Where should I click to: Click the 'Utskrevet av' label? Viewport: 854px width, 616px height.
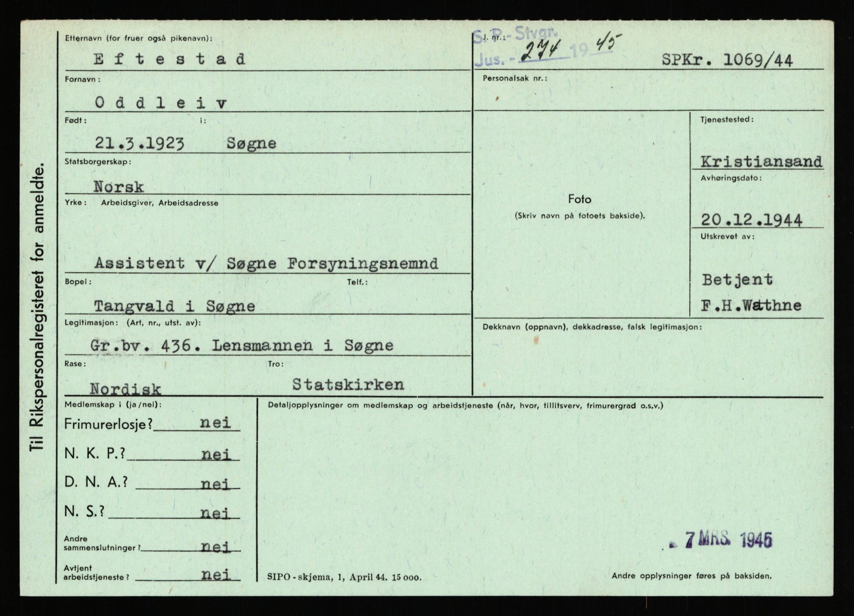click(727, 236)
